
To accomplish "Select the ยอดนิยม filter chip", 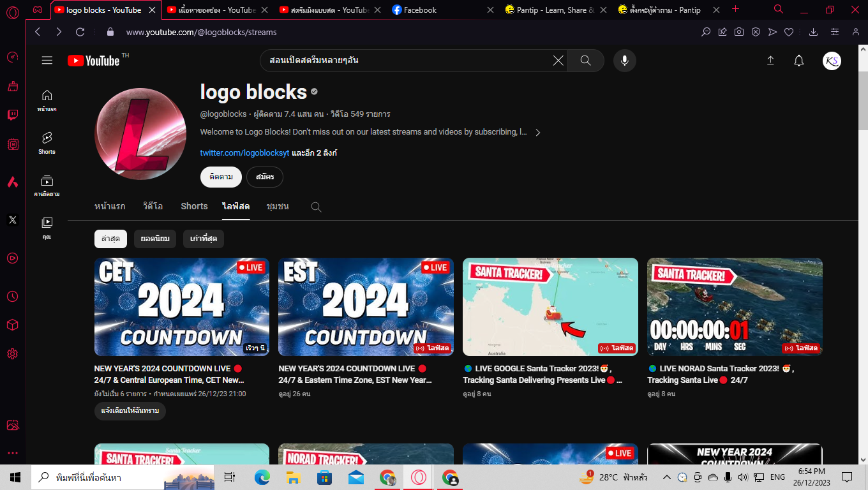I will pos(155,239).
